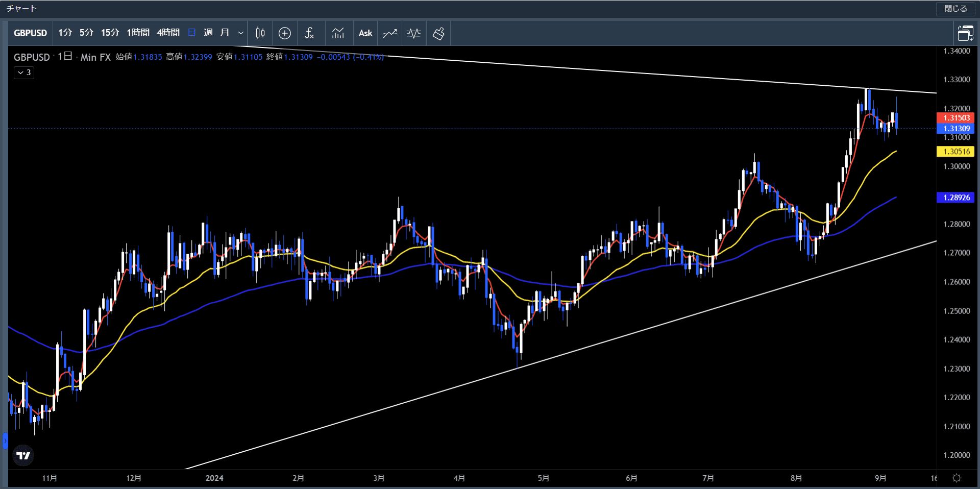Click the 1.34000 price axis label

tap(957, 51)
